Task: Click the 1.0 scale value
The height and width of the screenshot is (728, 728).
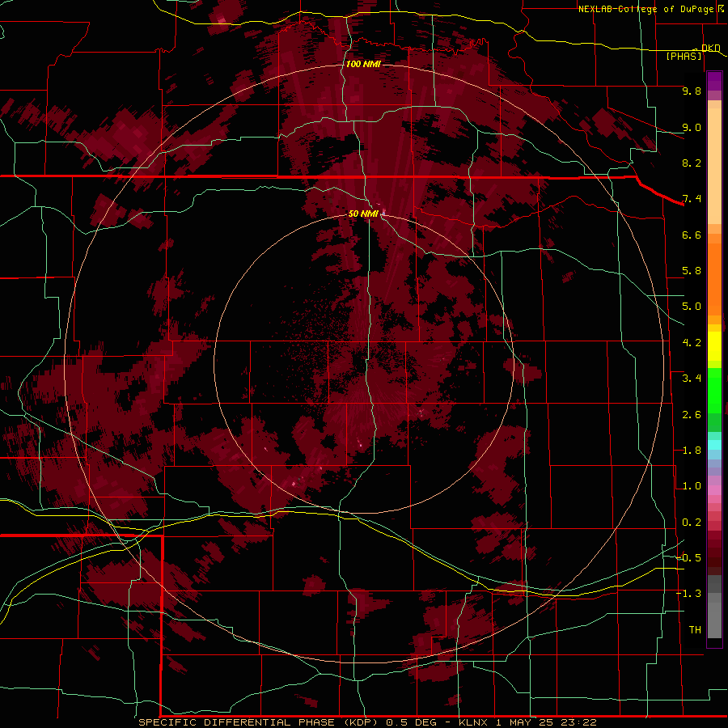Action: click(692, 486)
